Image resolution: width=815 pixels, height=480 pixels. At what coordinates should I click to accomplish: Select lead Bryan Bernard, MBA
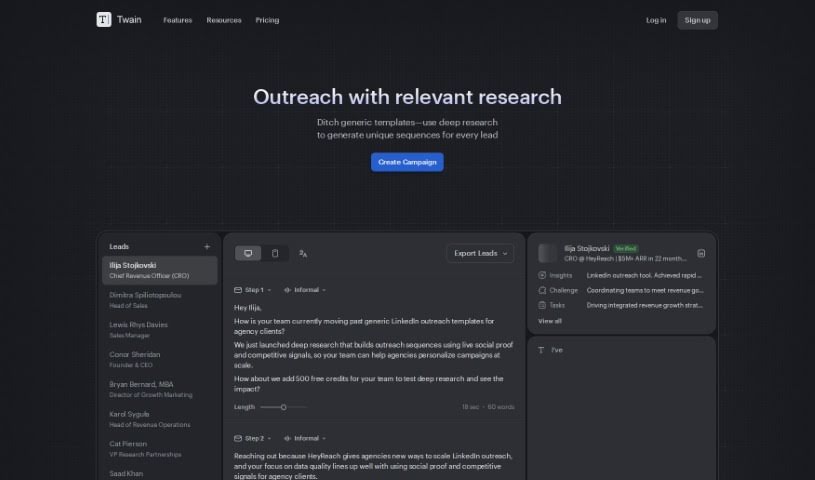(160, 389)
